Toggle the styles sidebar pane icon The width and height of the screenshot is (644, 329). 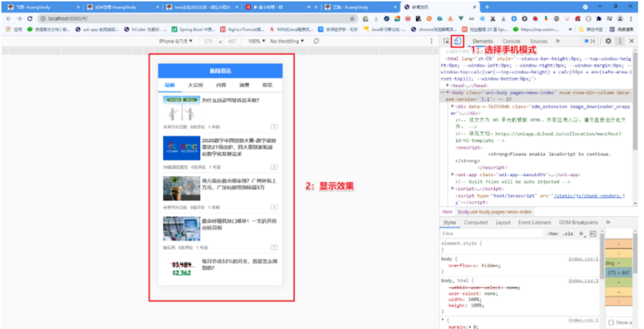593,233
